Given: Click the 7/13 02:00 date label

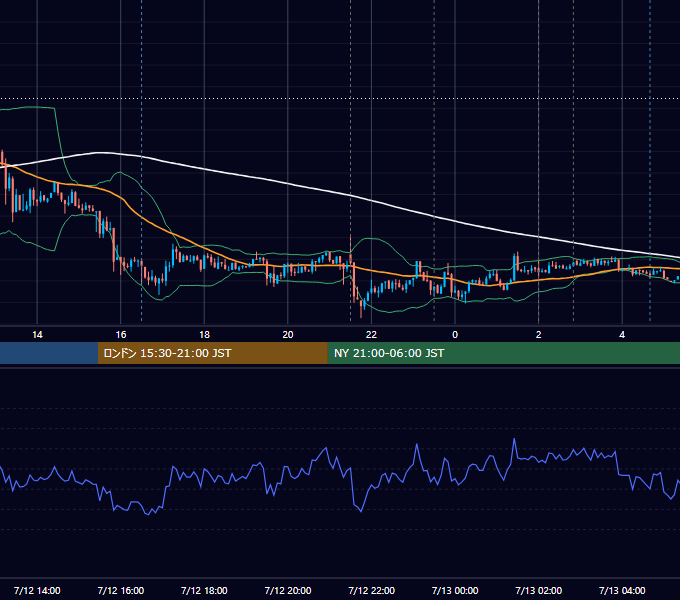Looking at the screenshot, I should tap(539, 590).
